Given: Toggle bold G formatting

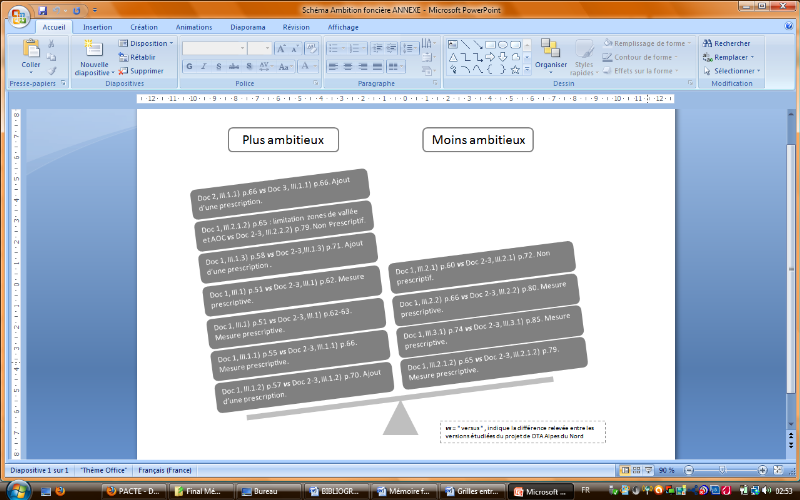Looking at the screenshot, I should tap(189, 66).
